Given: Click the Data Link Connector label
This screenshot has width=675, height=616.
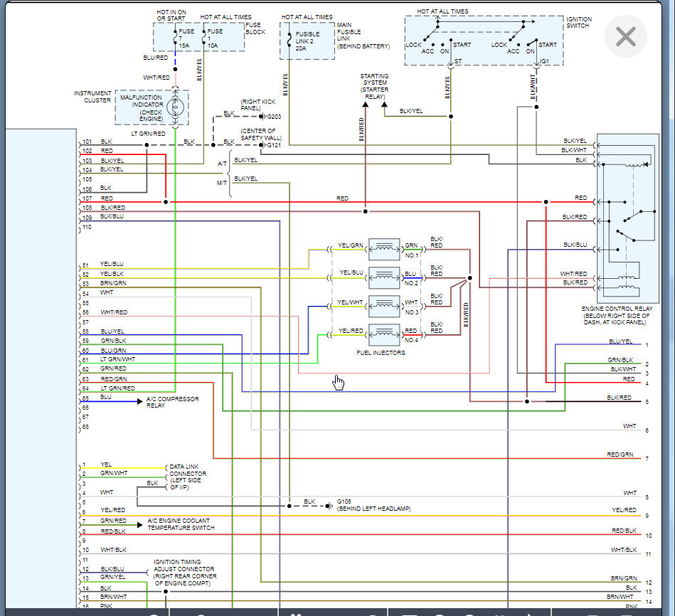Looking at the screenshot, I should [188, 477].
